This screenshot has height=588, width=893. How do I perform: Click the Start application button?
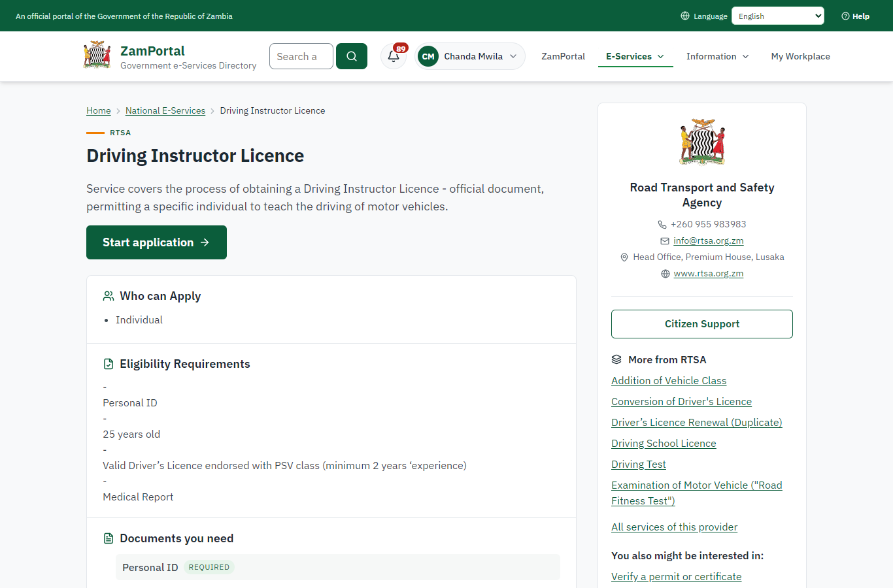(156, 242)
